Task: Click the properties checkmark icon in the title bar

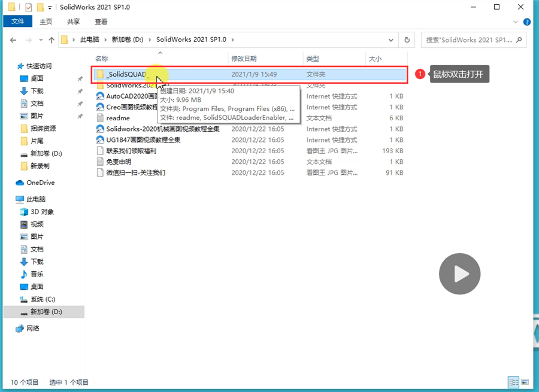Action: tap(29, 7)
